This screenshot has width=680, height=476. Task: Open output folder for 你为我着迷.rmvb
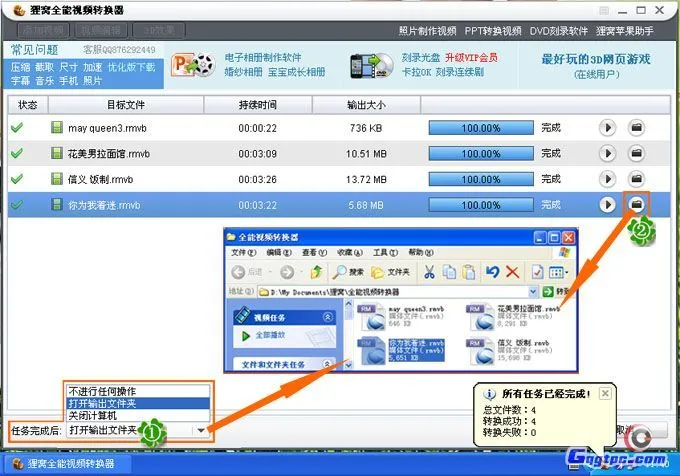click(636, 204)
